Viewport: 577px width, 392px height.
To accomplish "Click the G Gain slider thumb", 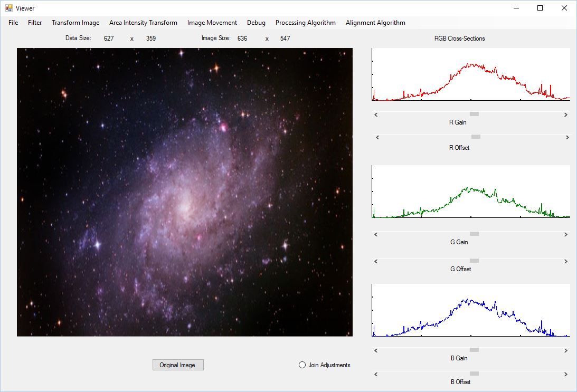I will click(475, 234).
